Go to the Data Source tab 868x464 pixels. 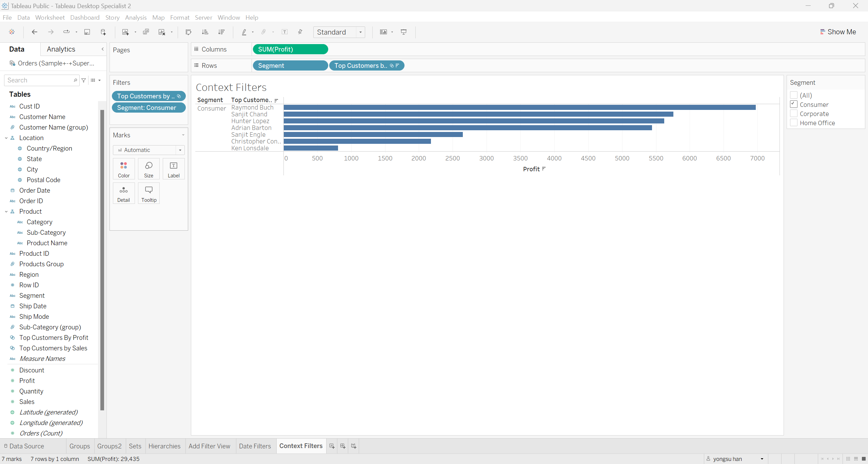26,446
